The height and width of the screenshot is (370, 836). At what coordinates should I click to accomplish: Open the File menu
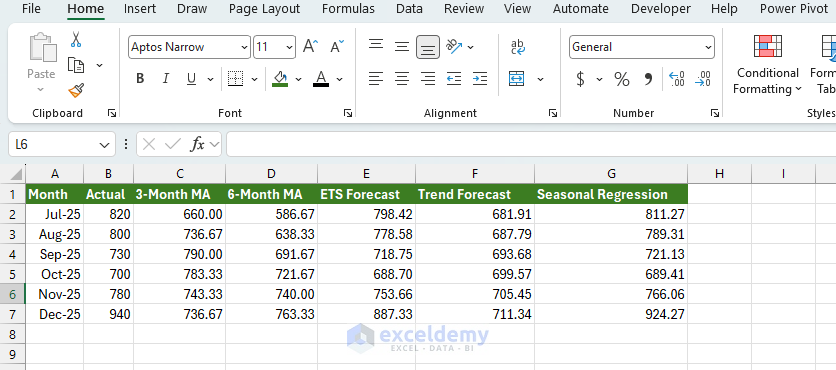31,9
